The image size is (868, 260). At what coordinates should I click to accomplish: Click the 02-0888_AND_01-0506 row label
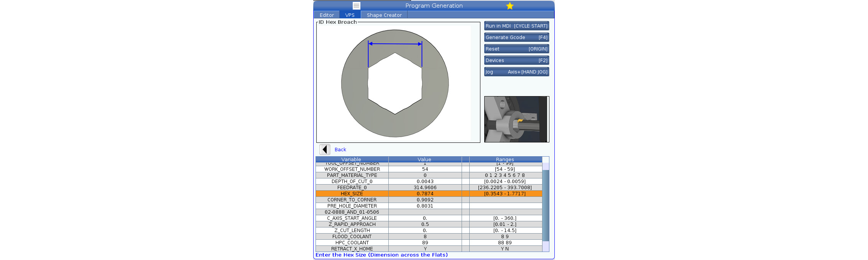click(x=352, y=212)
